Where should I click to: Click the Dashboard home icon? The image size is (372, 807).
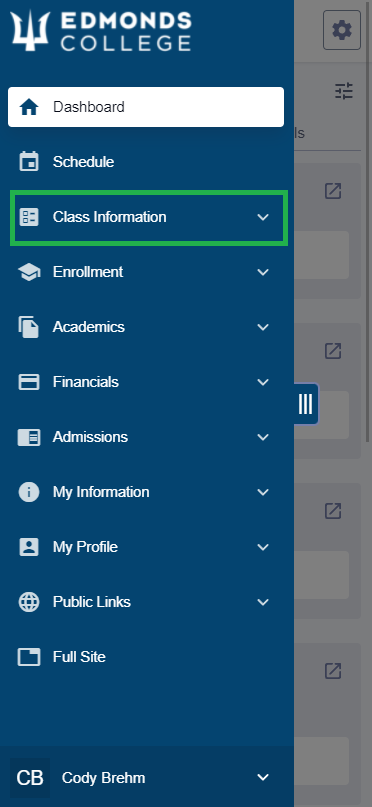click(x=29, y=107)
